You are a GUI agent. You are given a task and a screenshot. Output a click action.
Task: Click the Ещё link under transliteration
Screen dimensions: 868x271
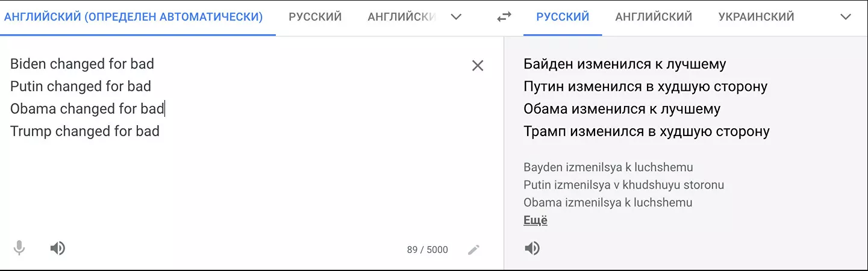click(x=535, y=220)
